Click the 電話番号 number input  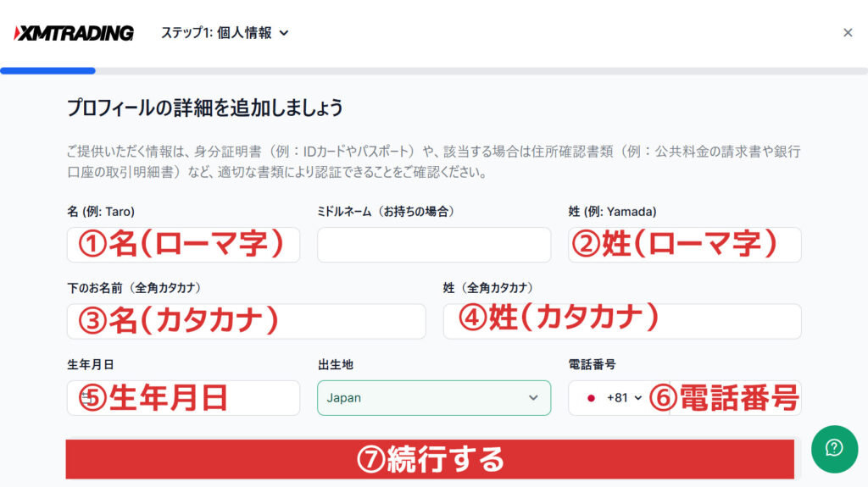coord(735,398)
